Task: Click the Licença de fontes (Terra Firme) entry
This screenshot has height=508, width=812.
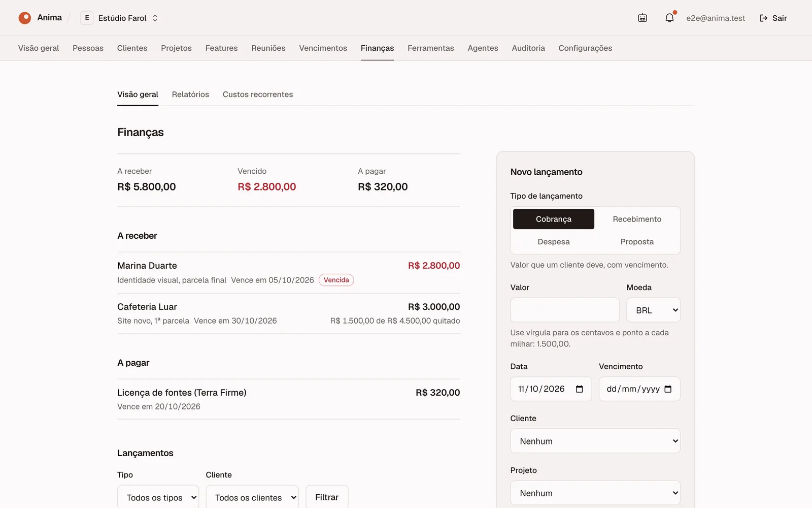Action: 289,399
